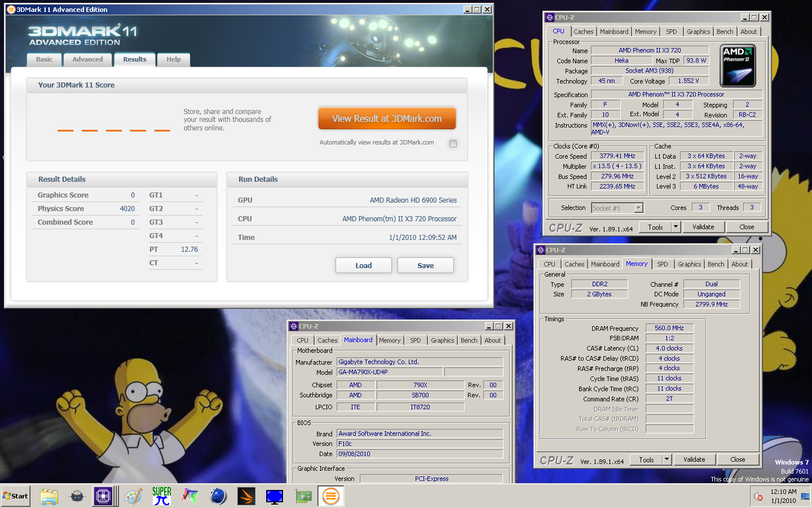This screenshot has height=508, width=812.
Task: Open the Bench tab in the CPU-Z window showing the CPU tab
Action: pyautogui.click(x=725, y=32)
